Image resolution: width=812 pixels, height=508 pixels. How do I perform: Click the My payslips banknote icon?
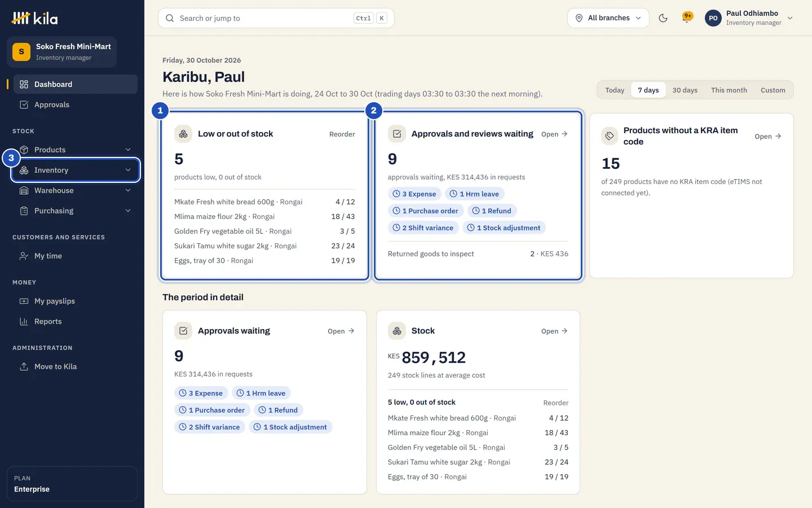(24, 301)
